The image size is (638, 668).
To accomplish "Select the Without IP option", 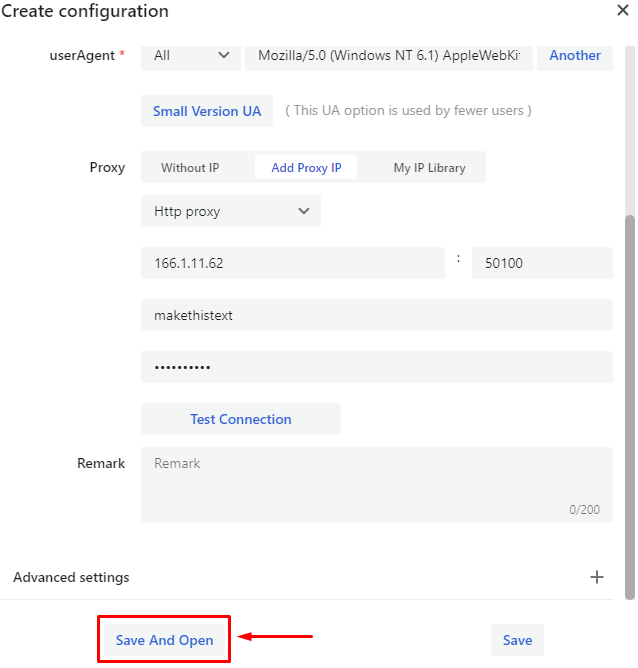I will coord(190,168).
